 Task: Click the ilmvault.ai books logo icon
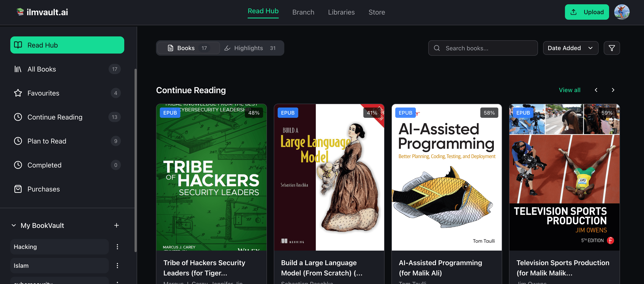(x=20, y=12)
